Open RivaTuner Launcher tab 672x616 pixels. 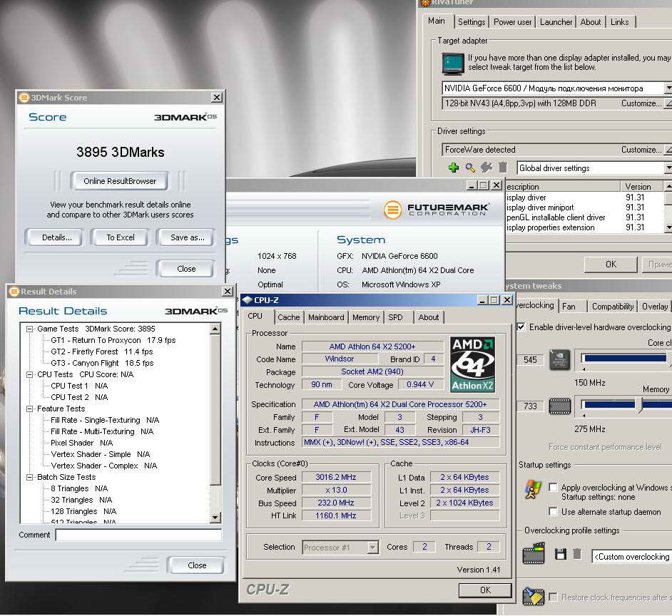click(x=556, y=22)
